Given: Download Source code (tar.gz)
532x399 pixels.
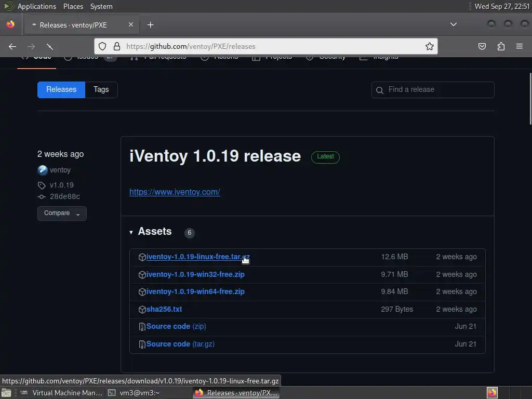Looking at the screenshot, I should pyautogui.click(x=180, y=344).
